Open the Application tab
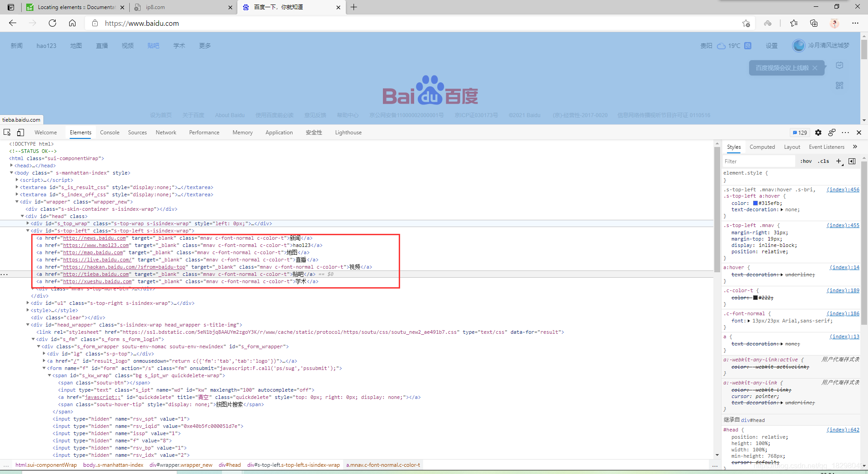 point(279,133)
